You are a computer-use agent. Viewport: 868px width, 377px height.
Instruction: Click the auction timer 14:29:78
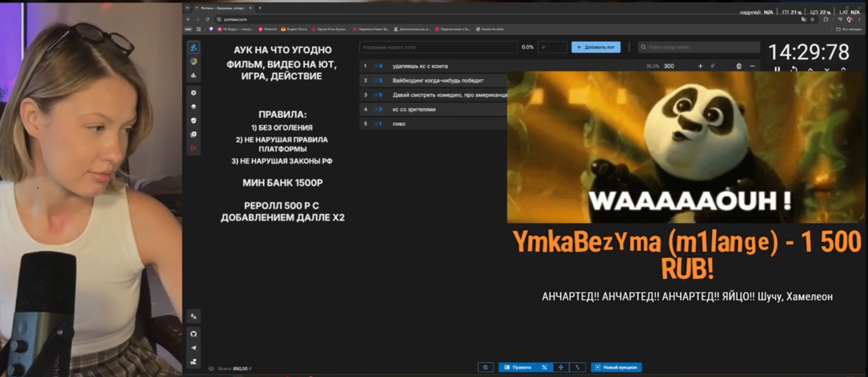tap(808, 52)
